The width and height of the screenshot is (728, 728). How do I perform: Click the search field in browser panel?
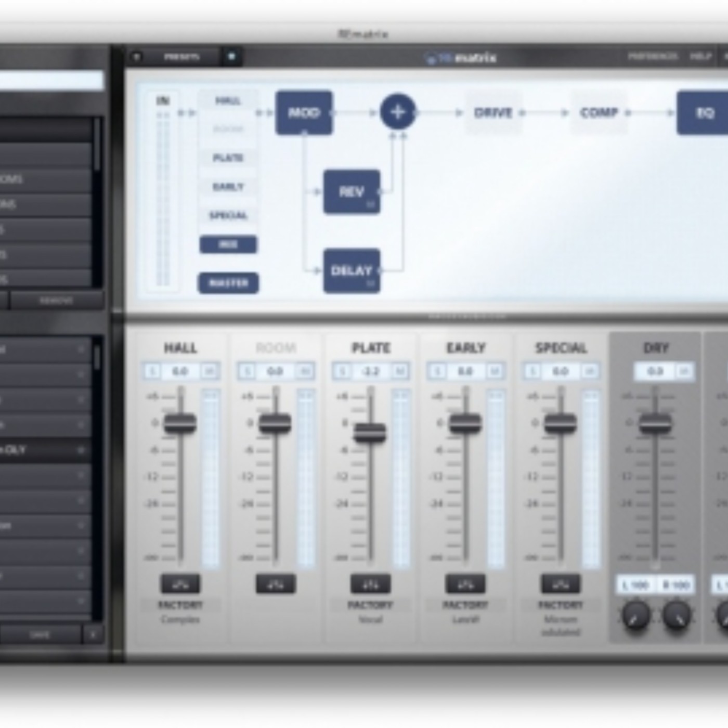pyautogui.click(x=51, y=81)
